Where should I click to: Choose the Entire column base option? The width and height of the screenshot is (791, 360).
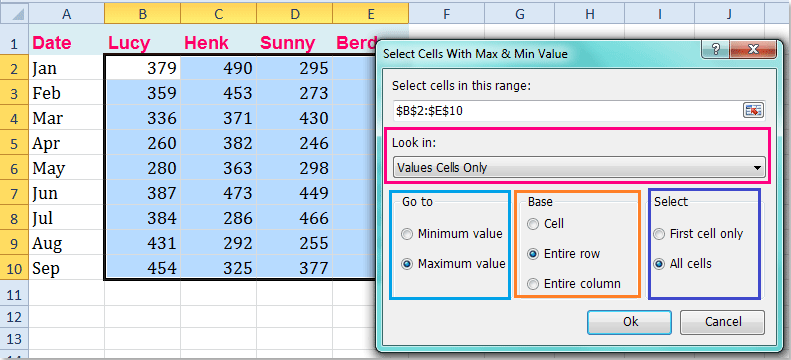[x=533, y=284]
